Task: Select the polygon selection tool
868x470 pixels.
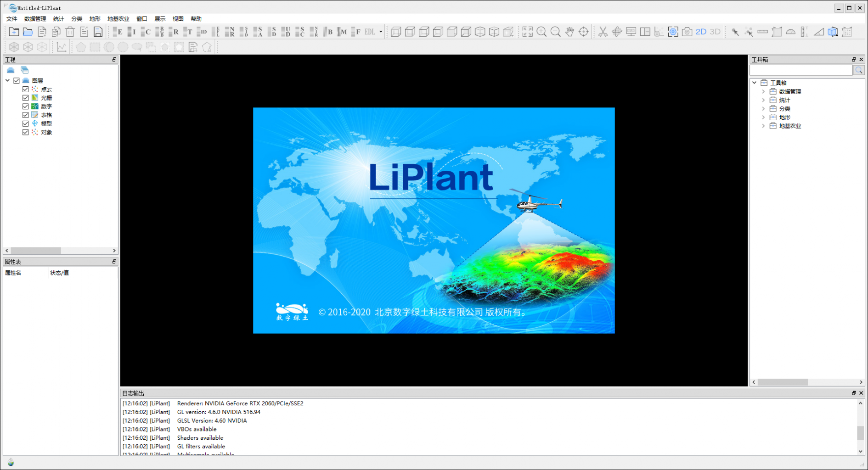Action: (81, 47)
